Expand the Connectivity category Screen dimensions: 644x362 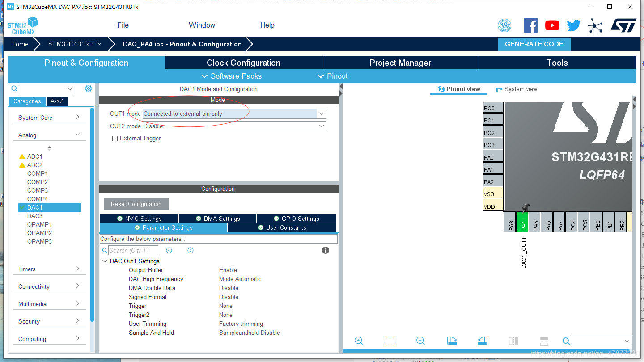click(49, 286)
